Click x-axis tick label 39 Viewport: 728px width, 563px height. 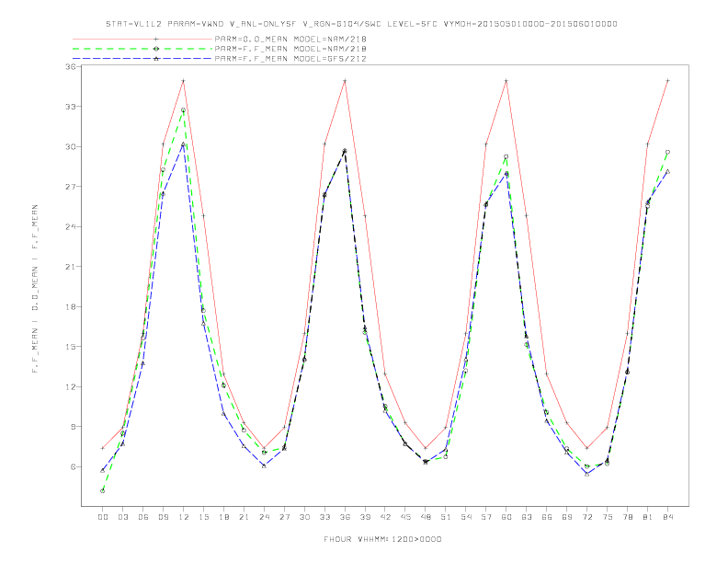(365, 517)
